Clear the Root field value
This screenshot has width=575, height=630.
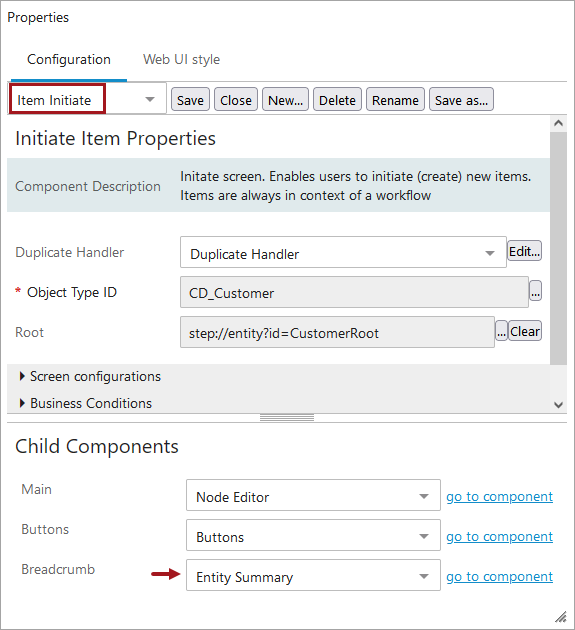pos(525,331)
